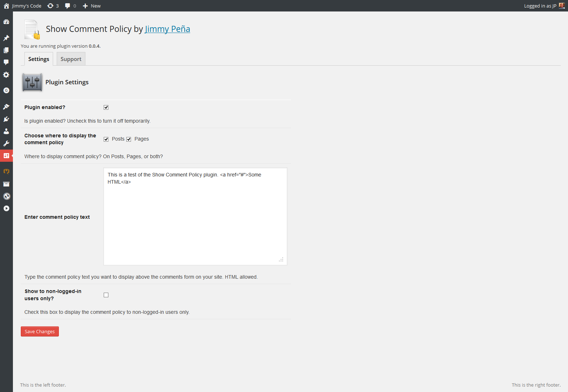Uncheck the Plugin enabled checkbox
The image size is (568, 392).
106,107
